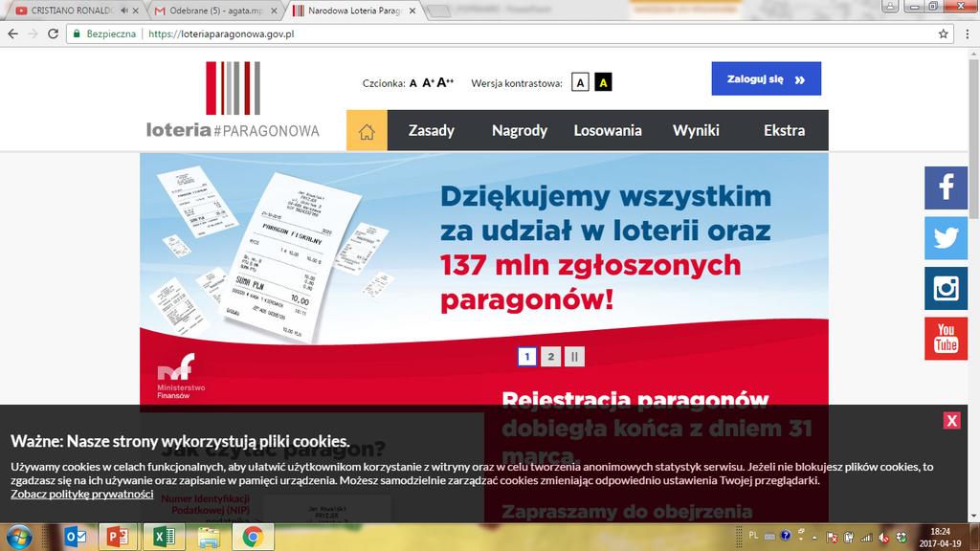
Task: Switch to white contrast version A
Action: pyautogui.click(x=580, y=82)
